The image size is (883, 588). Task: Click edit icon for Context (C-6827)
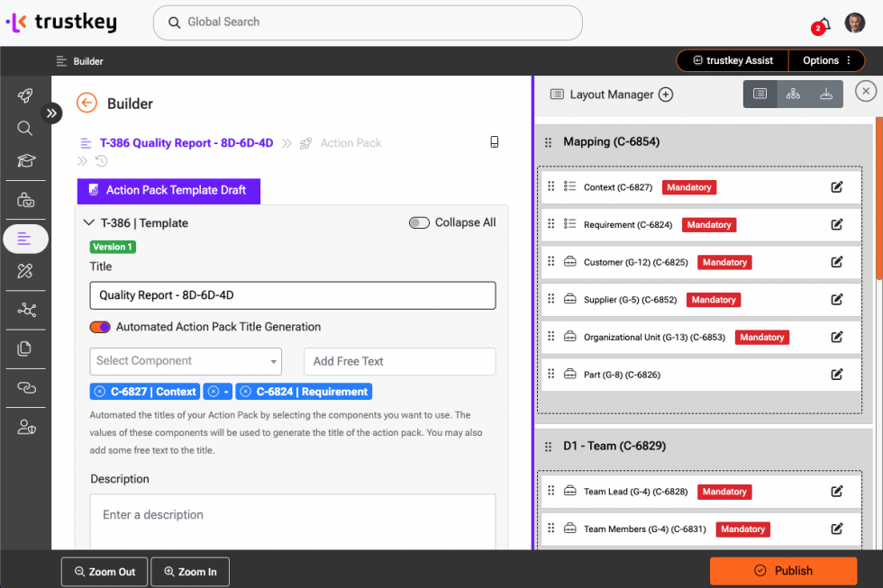837,186
